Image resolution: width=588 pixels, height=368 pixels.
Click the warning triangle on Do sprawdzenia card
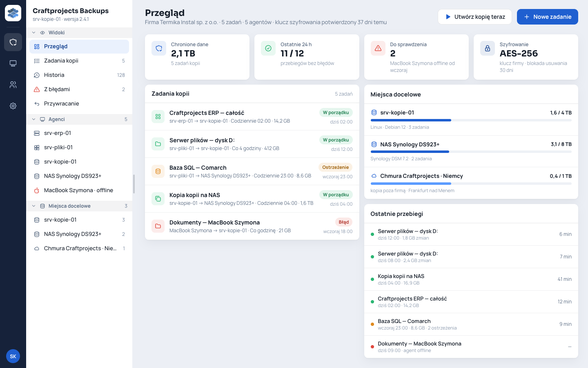click(378, 48)
